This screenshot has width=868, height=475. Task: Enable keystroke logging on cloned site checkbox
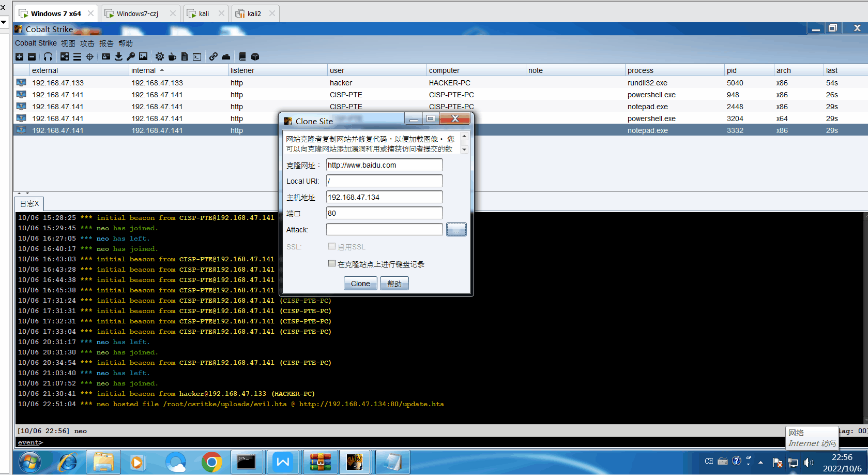(x=332, y=263)
